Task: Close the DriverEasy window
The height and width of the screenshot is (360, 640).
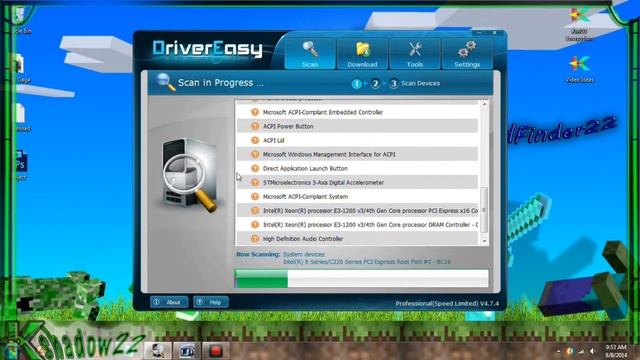Action: (494, 33)
